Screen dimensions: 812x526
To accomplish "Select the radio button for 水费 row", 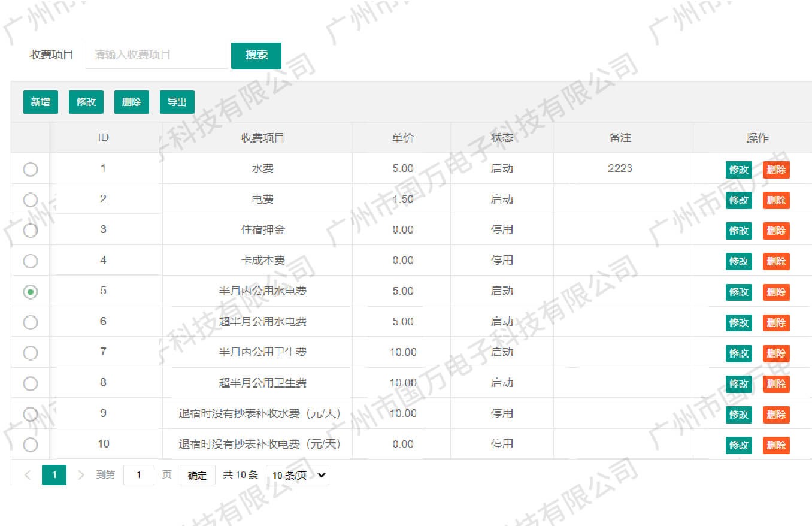I will click(30, 170).
